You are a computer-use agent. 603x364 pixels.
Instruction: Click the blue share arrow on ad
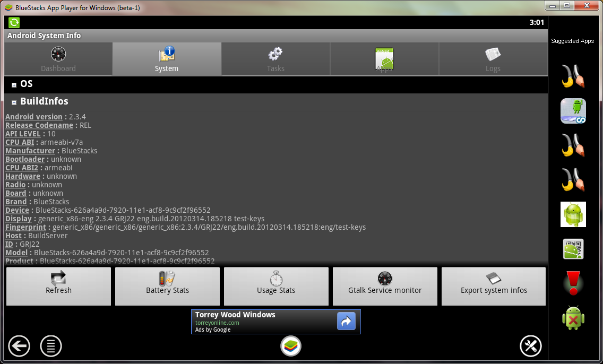[x=346, y=322]
